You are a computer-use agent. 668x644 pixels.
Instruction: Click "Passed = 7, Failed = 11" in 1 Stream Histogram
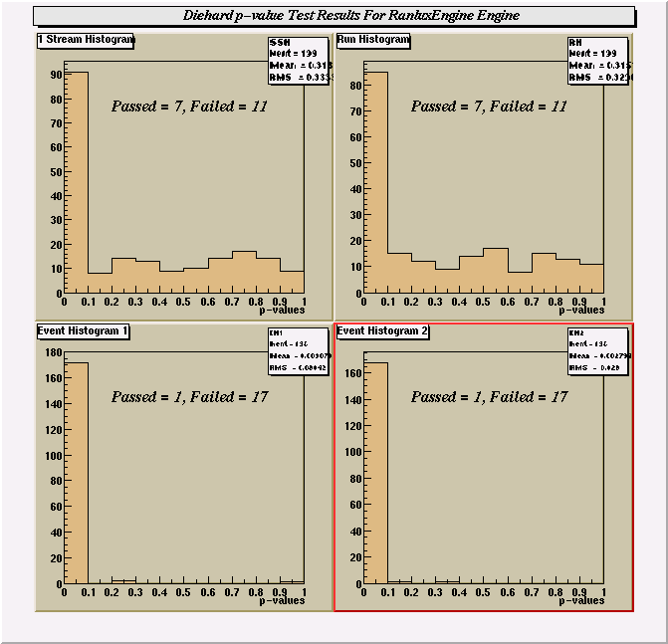(x=189, y=106)
